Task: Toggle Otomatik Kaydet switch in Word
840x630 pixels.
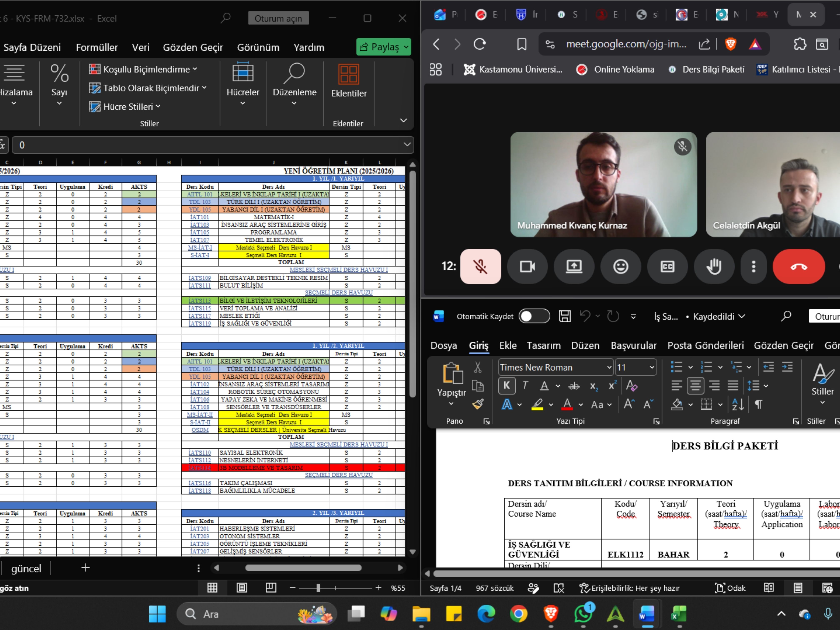Action: (x=534, y=316)
